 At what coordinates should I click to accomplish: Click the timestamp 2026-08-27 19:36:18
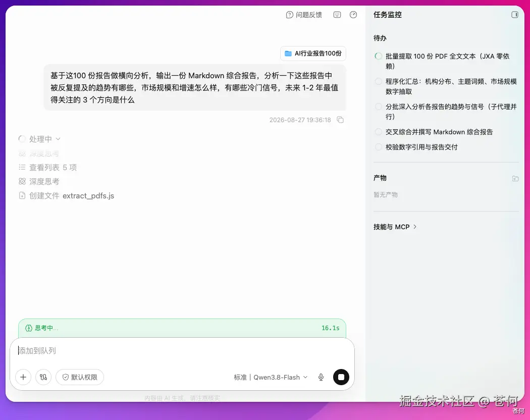300,120
